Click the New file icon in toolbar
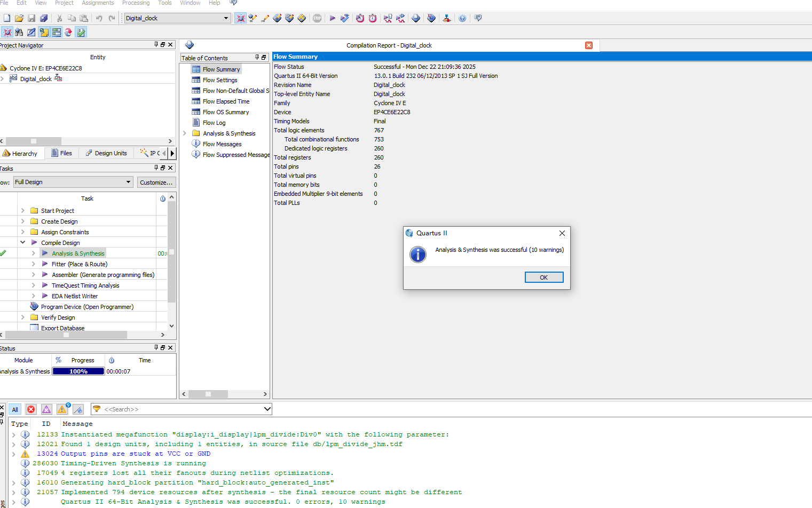Viewport: 812px width, 508px height. (7, 18)
